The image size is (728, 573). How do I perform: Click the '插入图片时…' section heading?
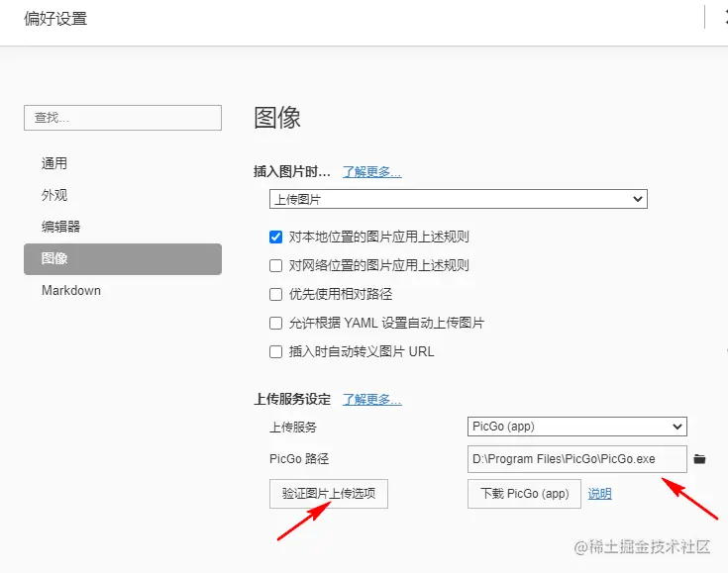tap(292, 172)
